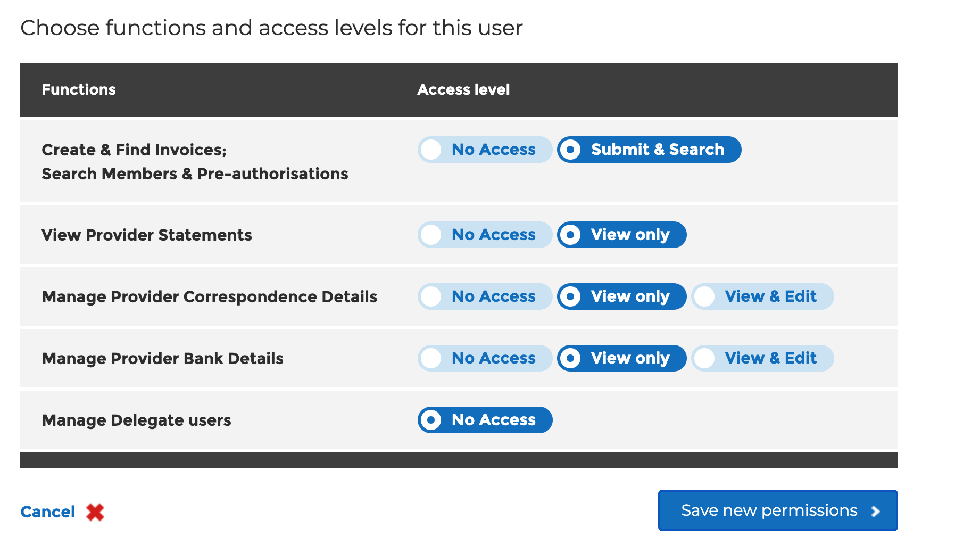Image resolution: width=980 pixels, height=536 pixels.
Task: Click the Access level column header
Action: 463,89
